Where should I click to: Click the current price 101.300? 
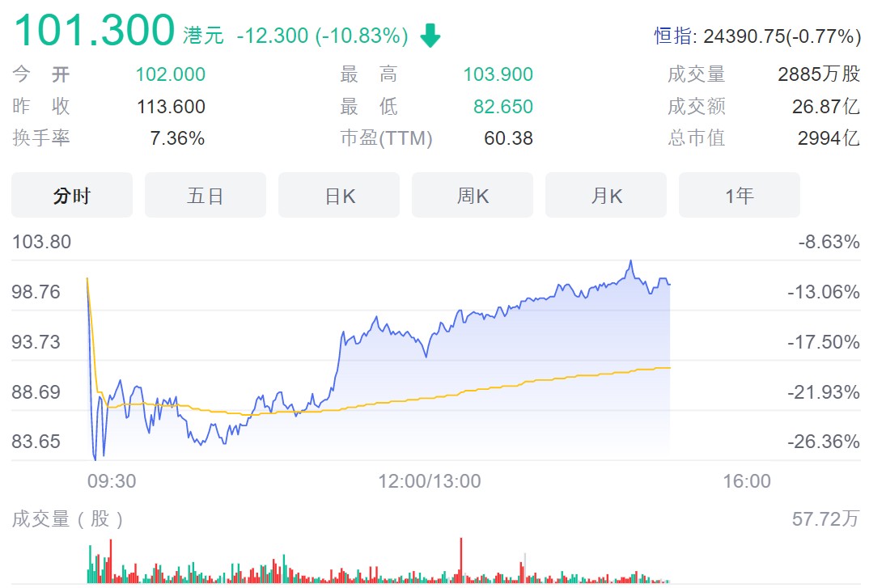pyautogui.click(x=94, y=30)
